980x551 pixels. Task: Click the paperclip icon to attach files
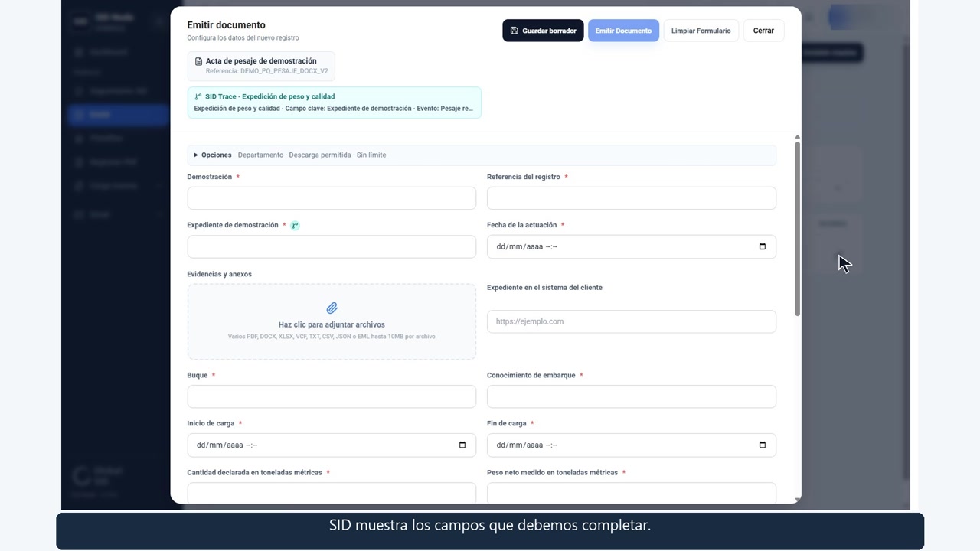click(332, 308)
